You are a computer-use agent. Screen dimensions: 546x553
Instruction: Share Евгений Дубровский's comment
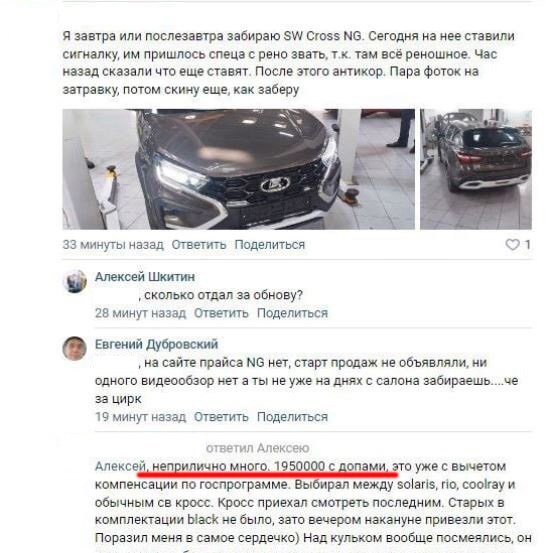click(x=292, y=417)
